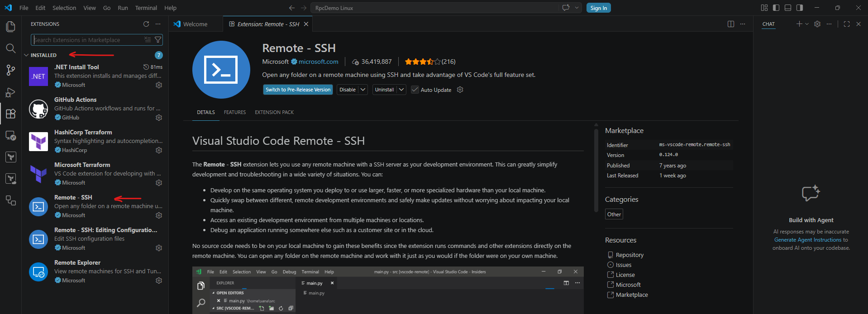868x314 pixels.
Task: Open the Repository resource link
Action: click(x=630, y=255)
